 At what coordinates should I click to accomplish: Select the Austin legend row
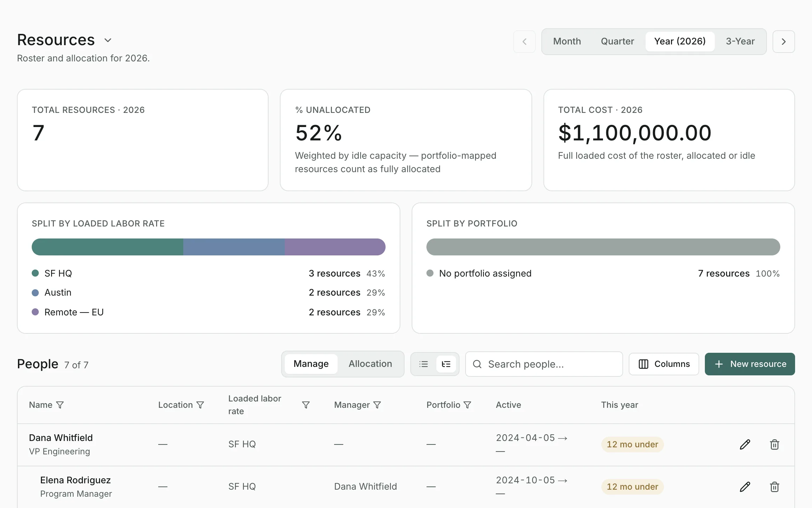pyautogui.click(x=208, y=292)
